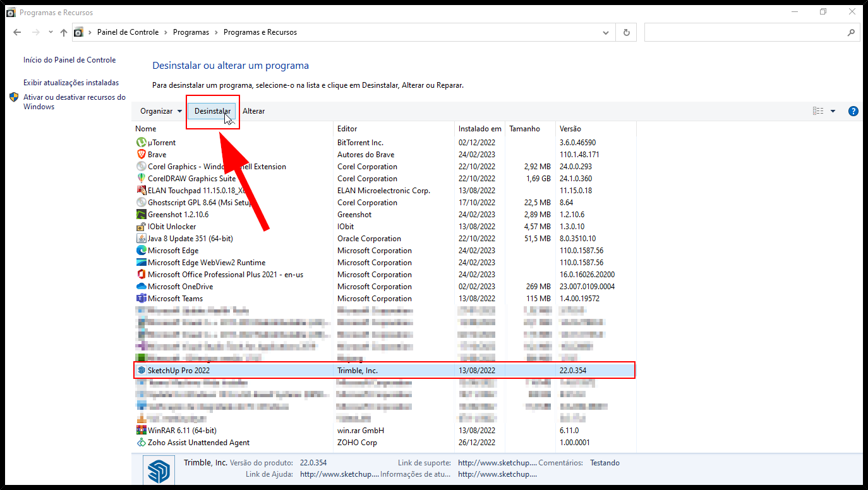Screen dimensions: 868x490
Task: Click 'ELAN Microelectronic Corp.' editor cell
Action: (383, 191)
